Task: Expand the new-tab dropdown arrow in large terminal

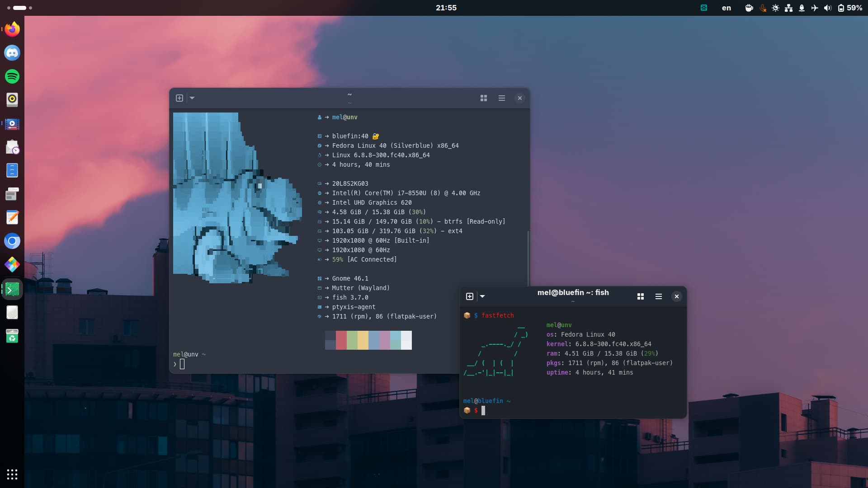Action: pyautogui.click(x=192, y=98)
